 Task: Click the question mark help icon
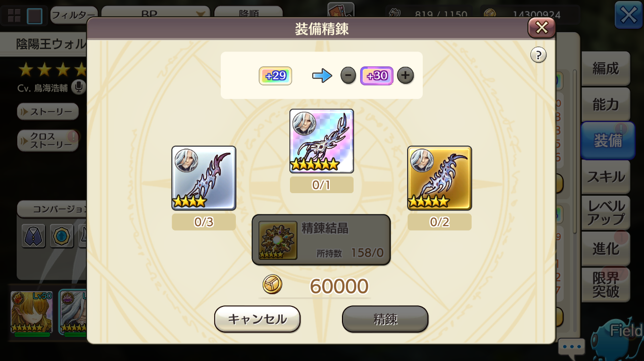[538, 55]
